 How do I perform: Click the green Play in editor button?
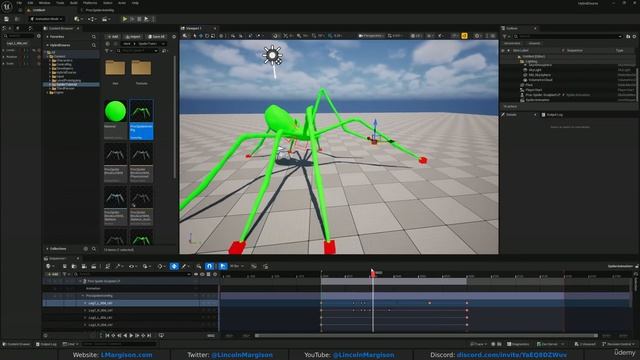124,19
